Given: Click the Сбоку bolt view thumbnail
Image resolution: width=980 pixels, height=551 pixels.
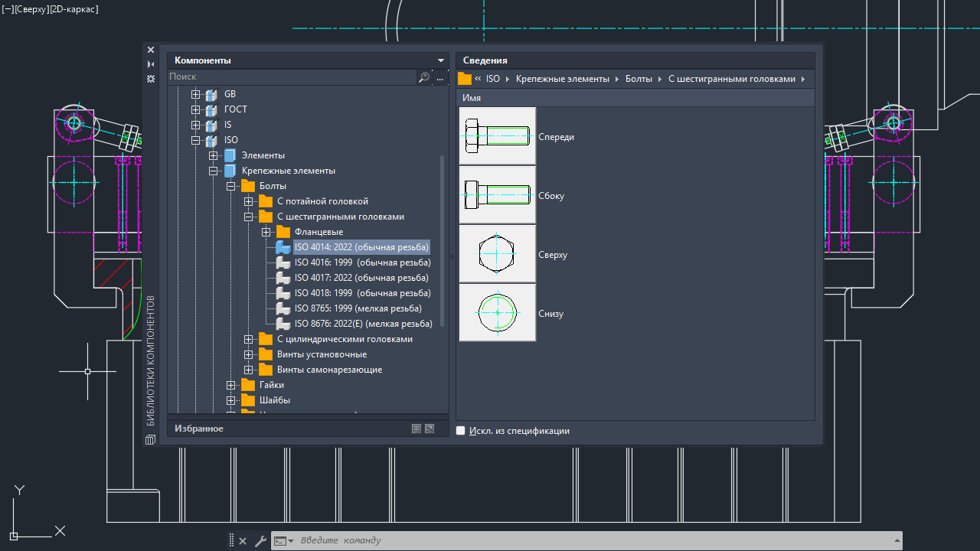Looking at the screenshot, I should click(498, 195).
